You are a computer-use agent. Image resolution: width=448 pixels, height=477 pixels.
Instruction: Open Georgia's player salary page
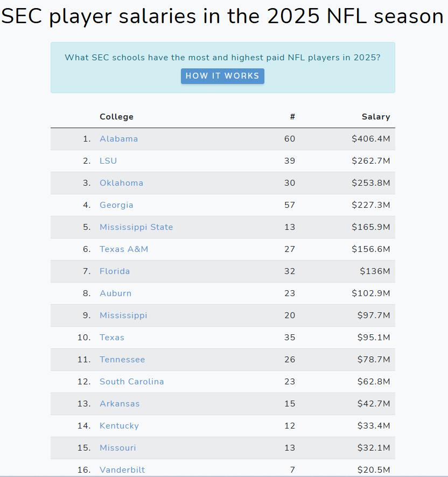pos(116,205)
